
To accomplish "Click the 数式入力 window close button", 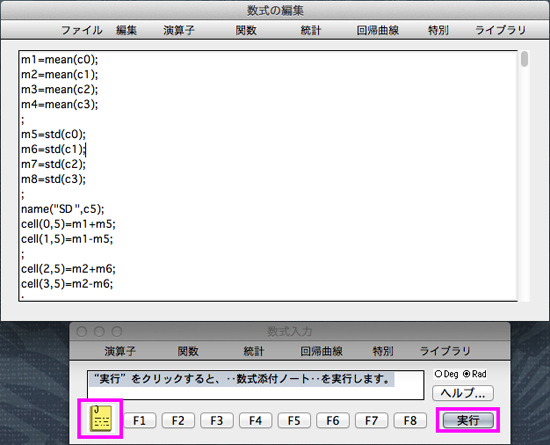I will (x=82, y=331).
